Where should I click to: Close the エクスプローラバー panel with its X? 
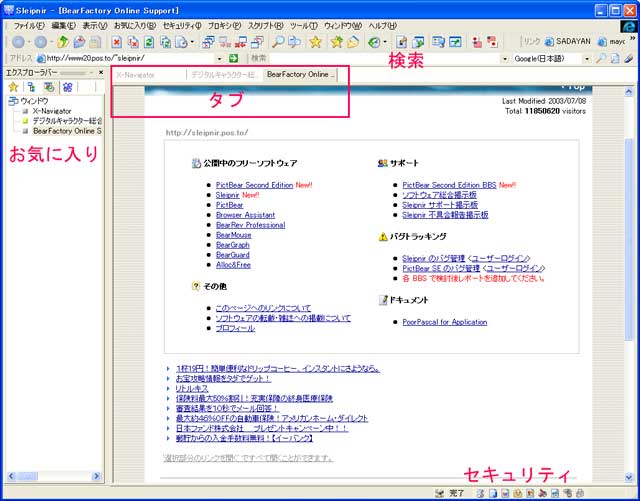101,72
